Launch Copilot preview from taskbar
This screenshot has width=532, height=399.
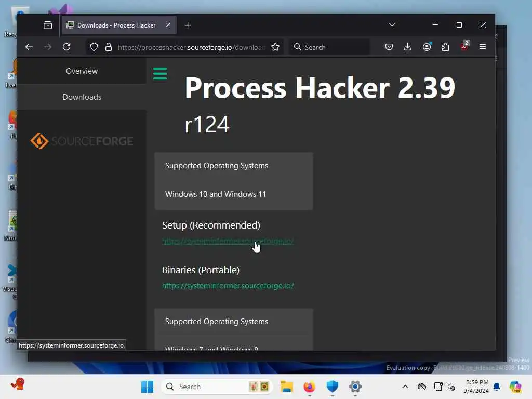[x=515, y=387]
